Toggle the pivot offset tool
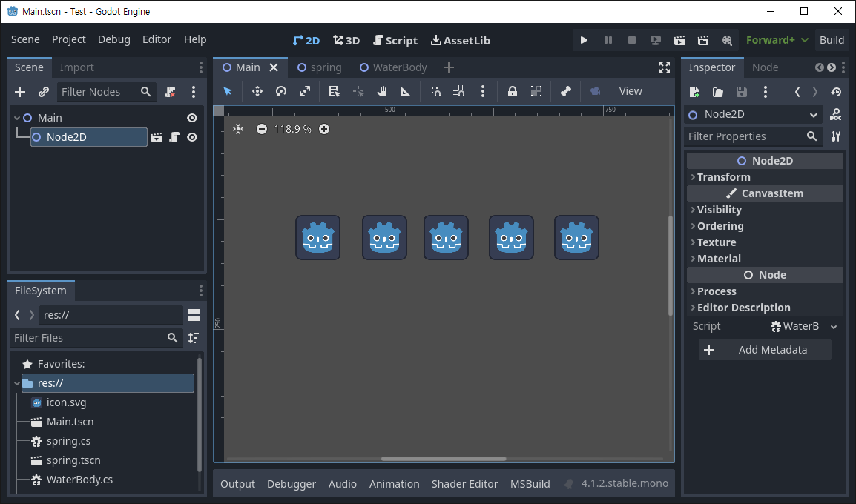The width and height of the screenshot is (856, 504). 358,91
